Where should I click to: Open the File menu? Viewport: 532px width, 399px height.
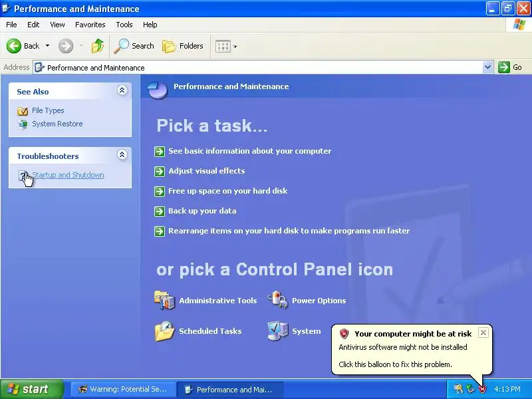coord(11,25)
